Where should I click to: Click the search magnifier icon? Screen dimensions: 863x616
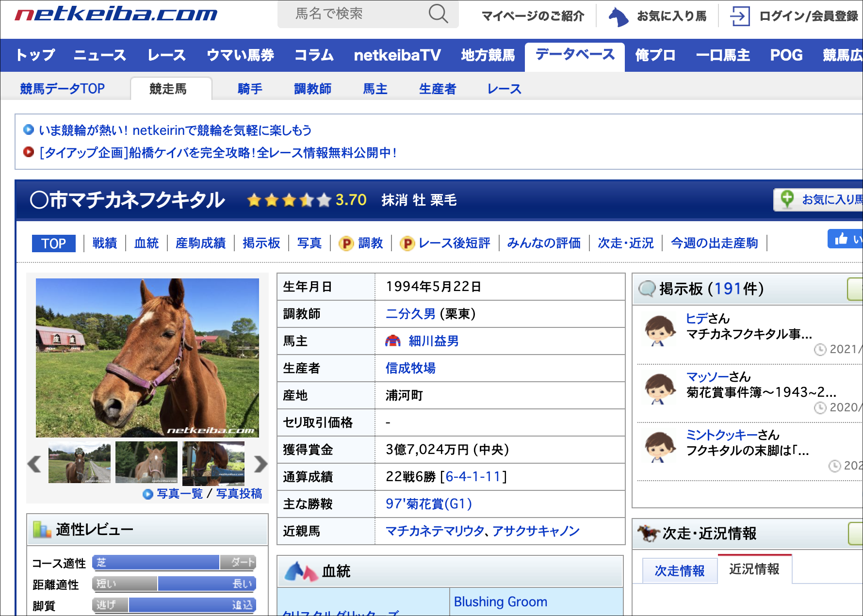coord(438,14)
